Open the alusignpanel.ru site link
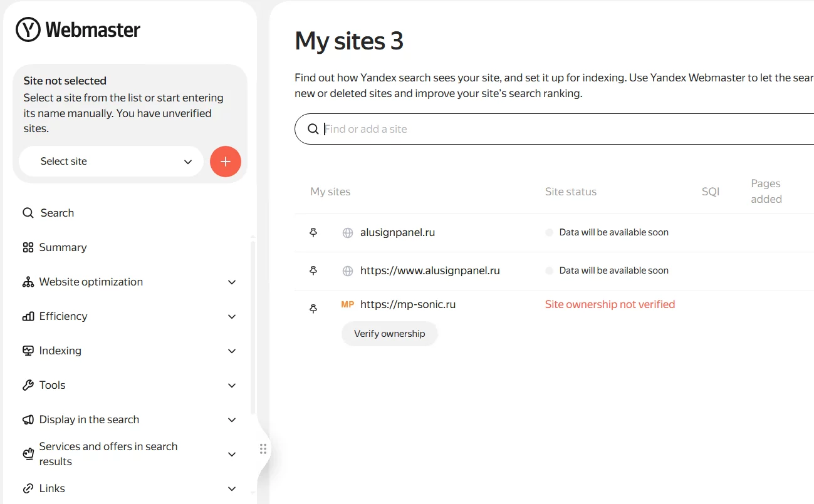814x504 pixels. 397,232
